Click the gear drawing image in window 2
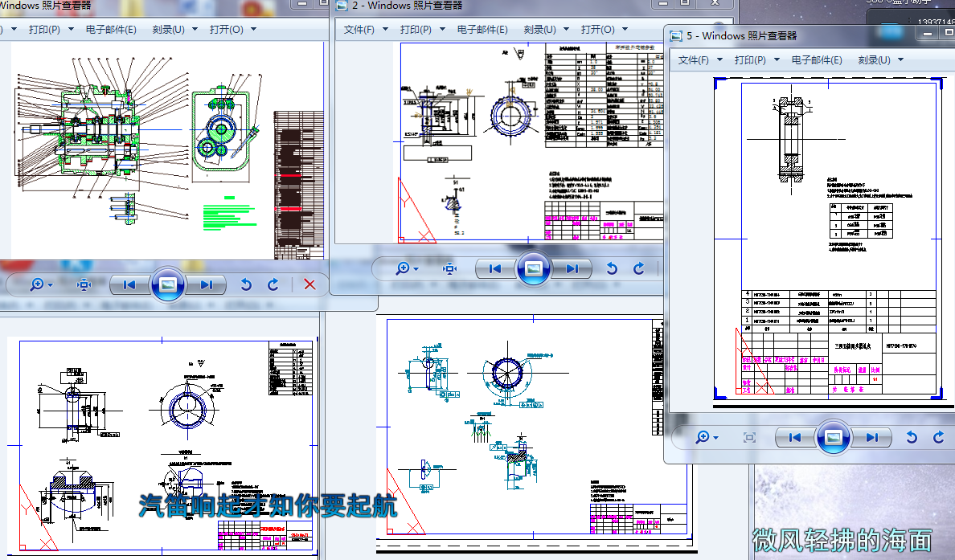Image resolution: width=955 pixels, height=560 pixels. coord(531,142)
